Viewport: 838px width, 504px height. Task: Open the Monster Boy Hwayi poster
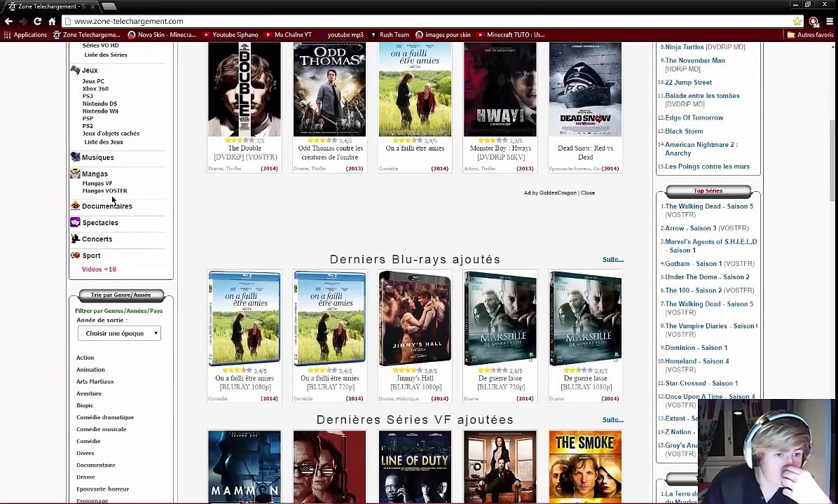(x=500, y=89)
